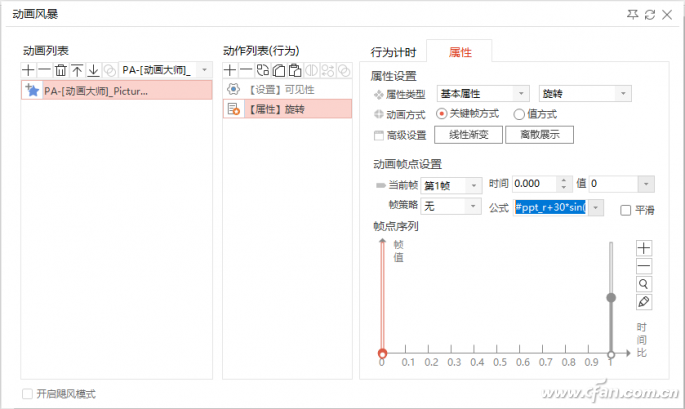Click the 值 input field showing 0
Viewport: 685px width, 409px height.
614,184
